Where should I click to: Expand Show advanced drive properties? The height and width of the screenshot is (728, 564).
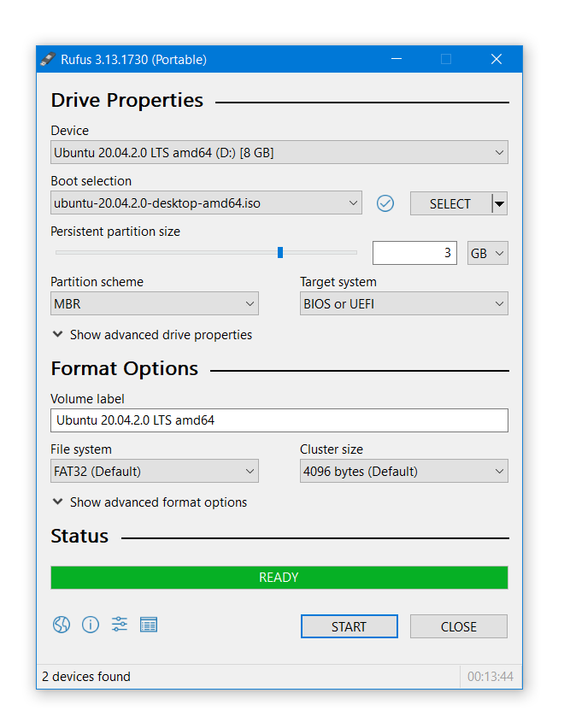tap(152, 335)
